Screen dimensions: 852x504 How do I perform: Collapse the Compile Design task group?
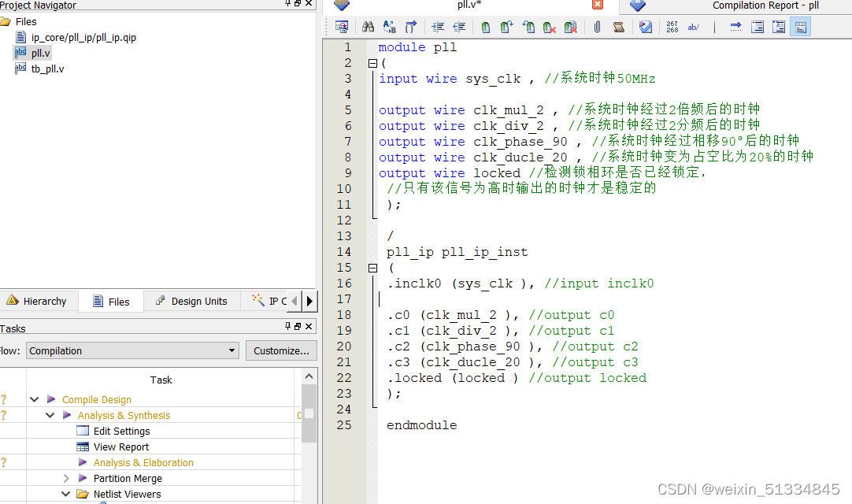33,399
